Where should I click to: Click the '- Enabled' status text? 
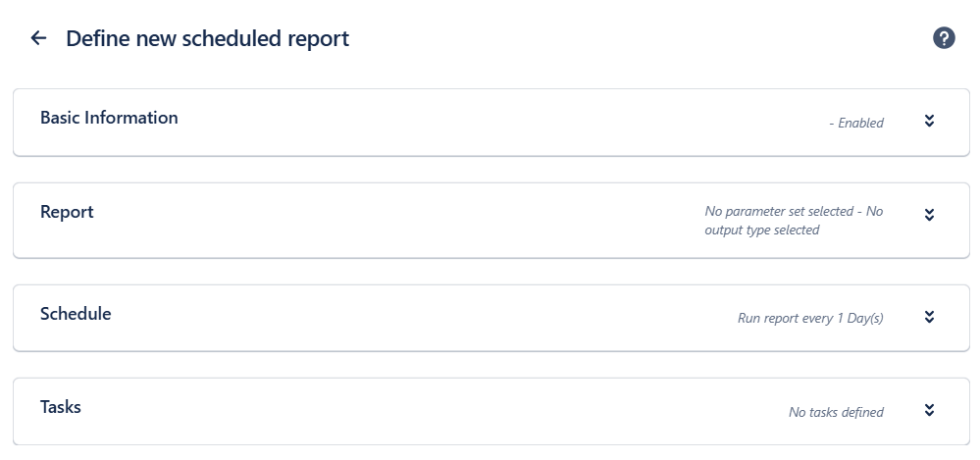856,124
